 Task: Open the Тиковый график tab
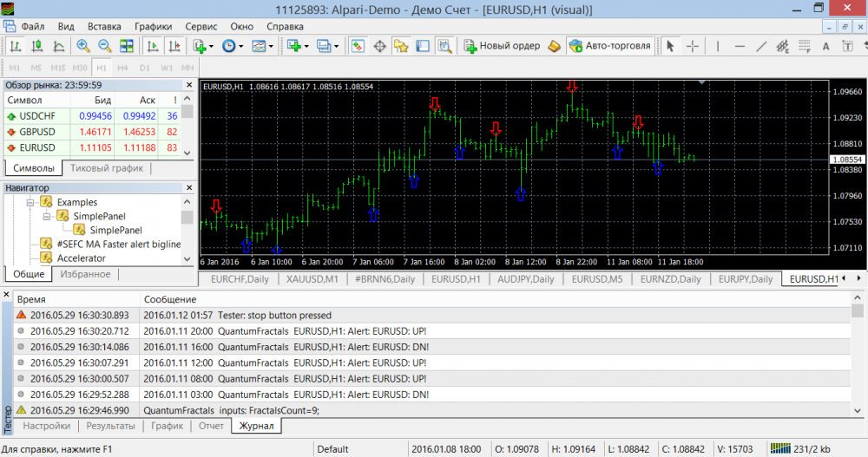107,168
